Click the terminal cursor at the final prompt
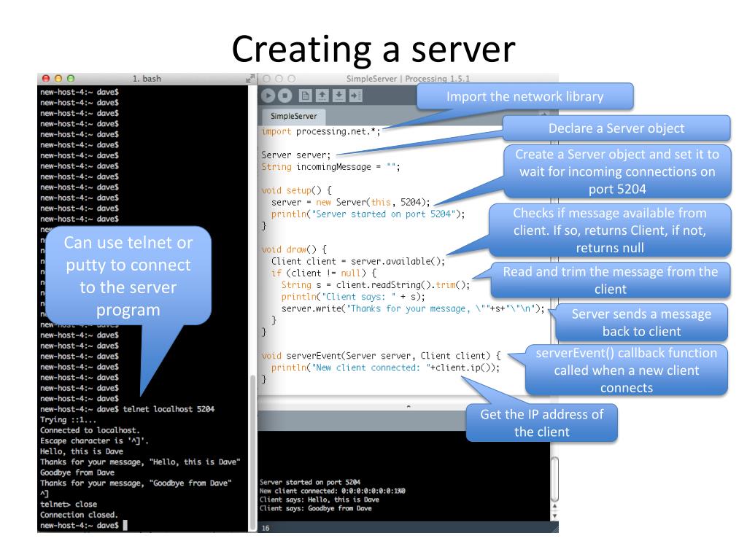Image resolution: width=747 pixels, height=560 pixels. pos(125,525)
